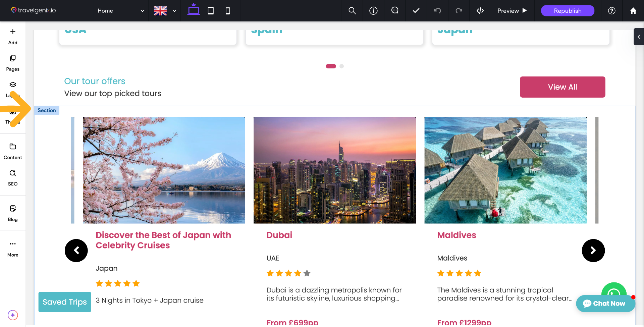Select the second carousel pagination dot
644x327 pixels.
click(x=341, y=66)
